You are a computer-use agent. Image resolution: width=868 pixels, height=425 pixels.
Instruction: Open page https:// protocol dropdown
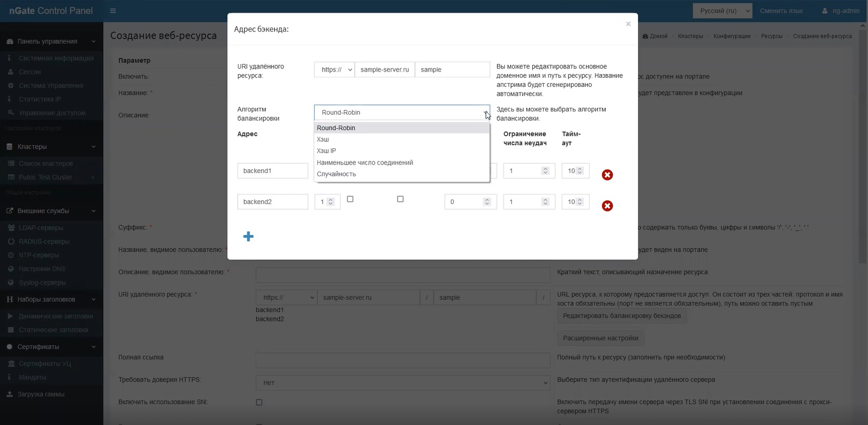tap(286, 298)
